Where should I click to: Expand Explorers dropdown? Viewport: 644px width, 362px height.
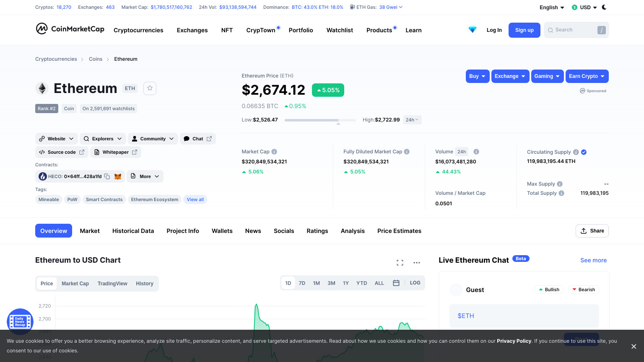click(103, 139)
